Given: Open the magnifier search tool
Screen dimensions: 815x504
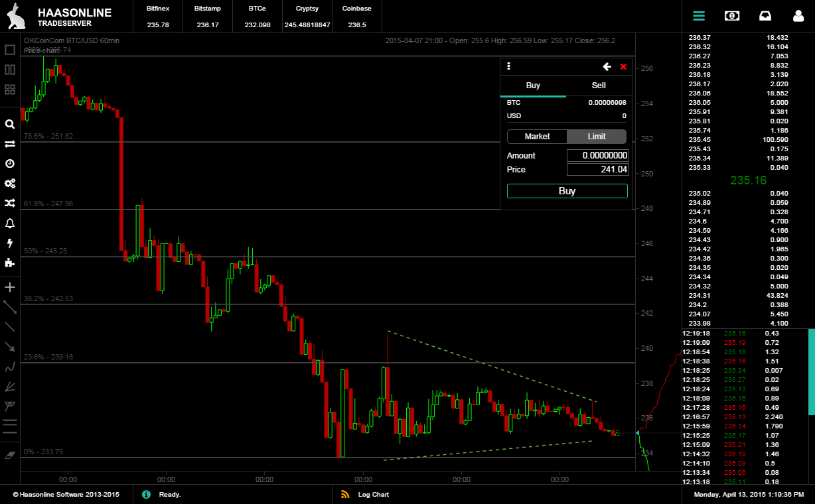Looking at the screenshot, I should point(10,124).
